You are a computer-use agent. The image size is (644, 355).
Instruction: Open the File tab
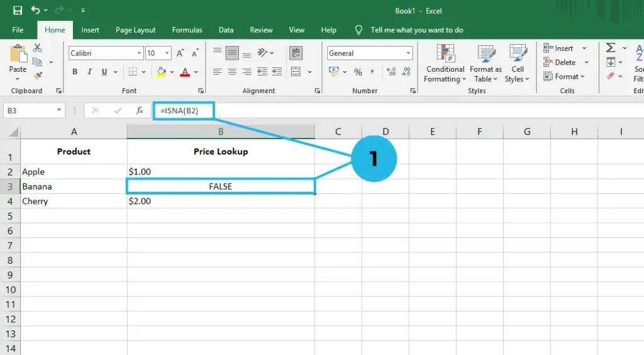point(18,30)
